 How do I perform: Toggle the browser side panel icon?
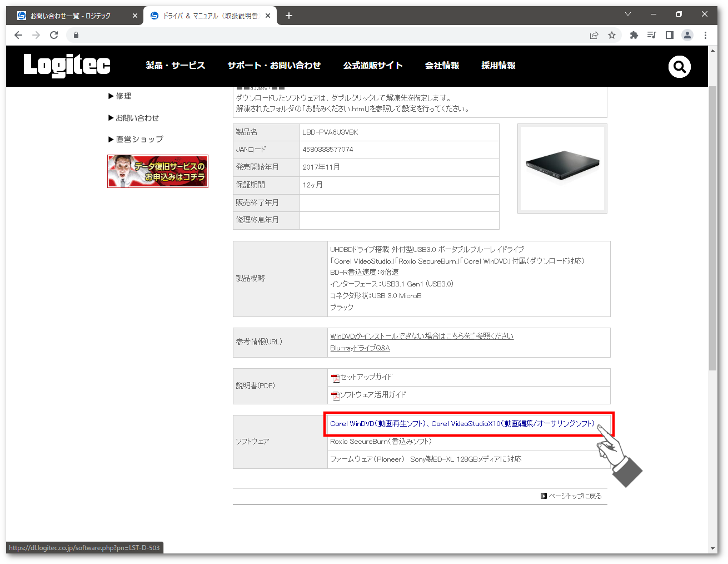tap(670, 35)
